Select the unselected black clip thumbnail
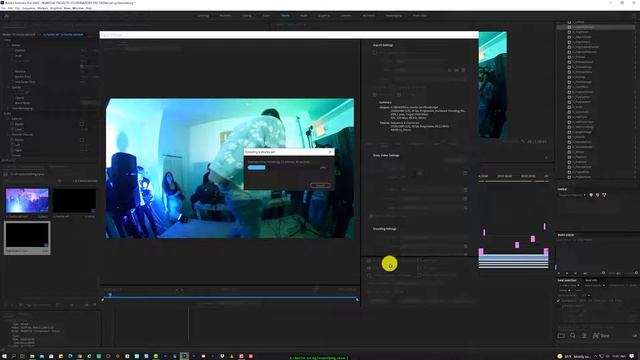640x360 pixels. 74,200
